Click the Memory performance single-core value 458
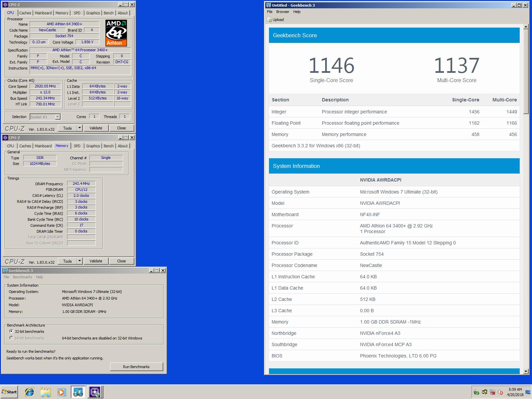 tap(475, 134)
